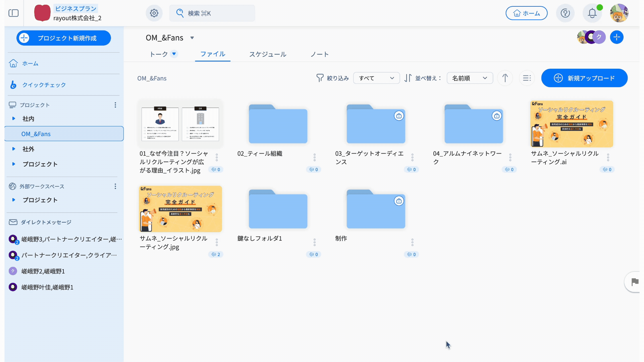
Task: Open comment count on サムネ_ソーシャルリクルーティング.jpg
Action: (216, 254)
